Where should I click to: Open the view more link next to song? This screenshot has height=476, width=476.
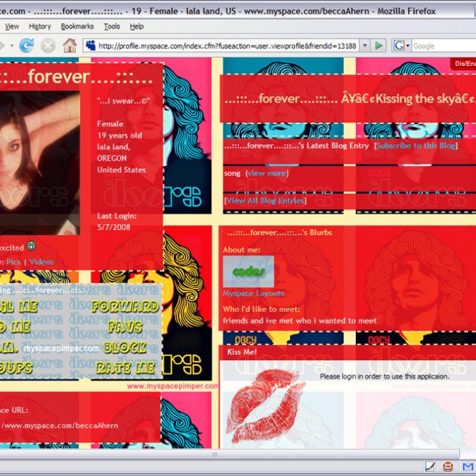point(267,173)
